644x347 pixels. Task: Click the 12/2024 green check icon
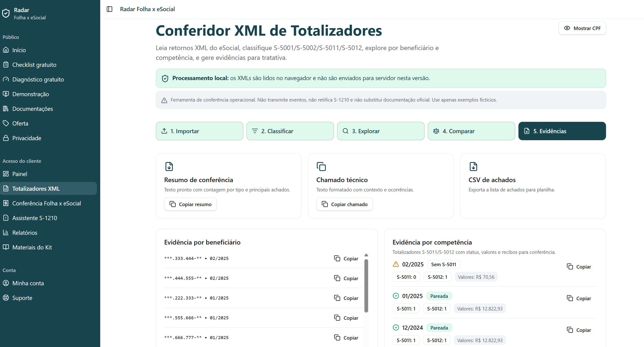[396, 327]
